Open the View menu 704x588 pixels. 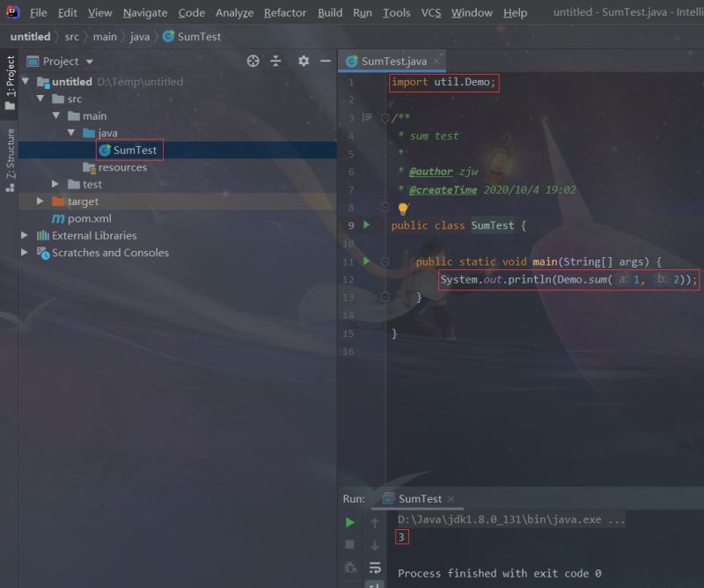pyautogui.click(x=99, y=13)
